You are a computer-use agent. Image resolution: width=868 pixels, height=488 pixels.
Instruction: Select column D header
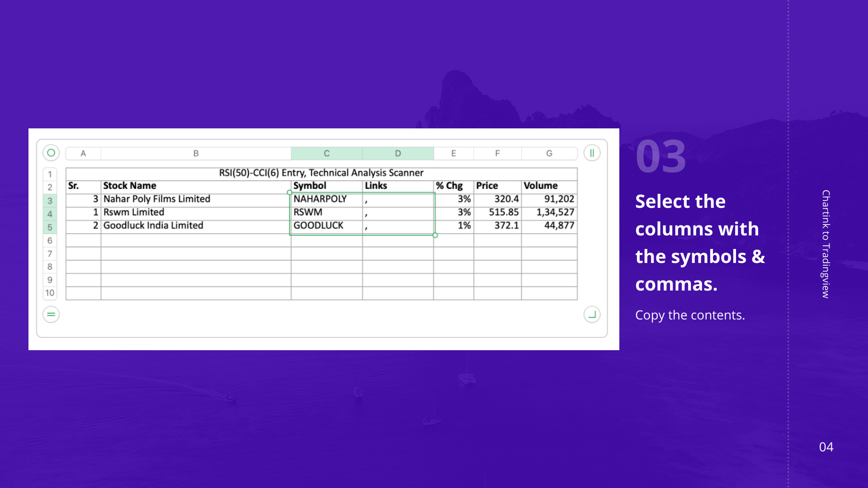point(398,154)
